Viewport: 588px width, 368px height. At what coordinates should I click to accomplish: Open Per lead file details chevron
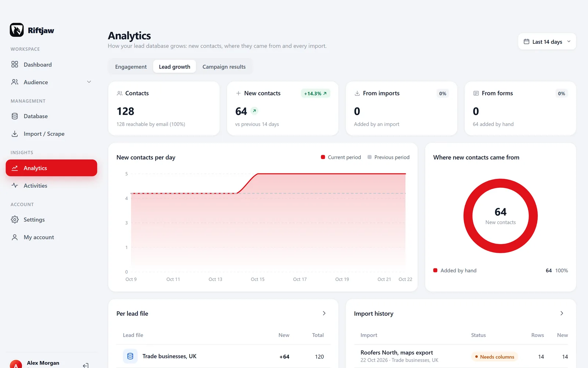324,313
